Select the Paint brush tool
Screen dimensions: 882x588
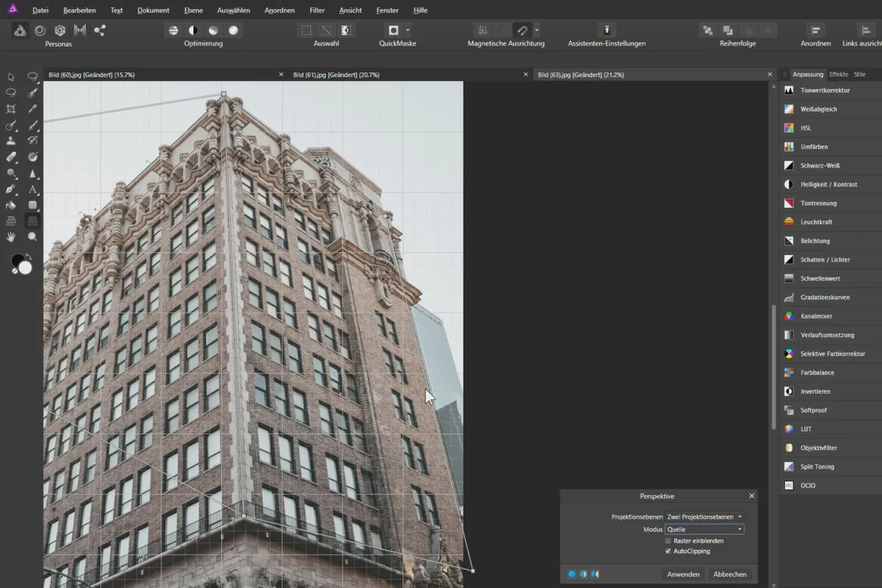32,125
